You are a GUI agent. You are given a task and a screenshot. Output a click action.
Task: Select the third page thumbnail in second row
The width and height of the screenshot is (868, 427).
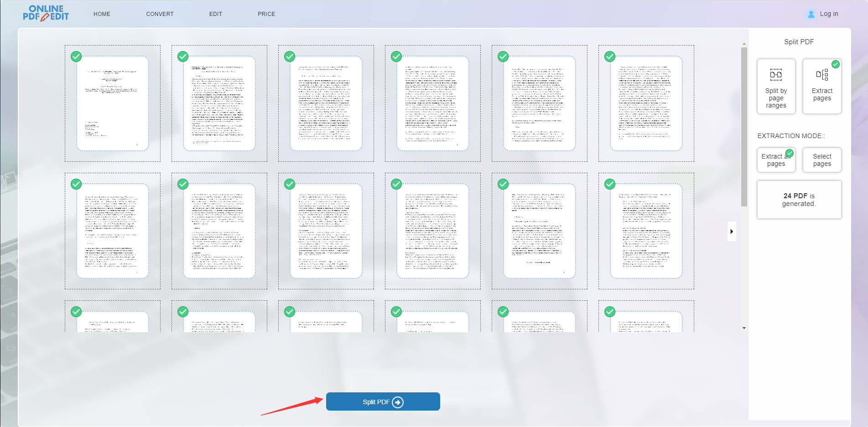pos(326,231)
